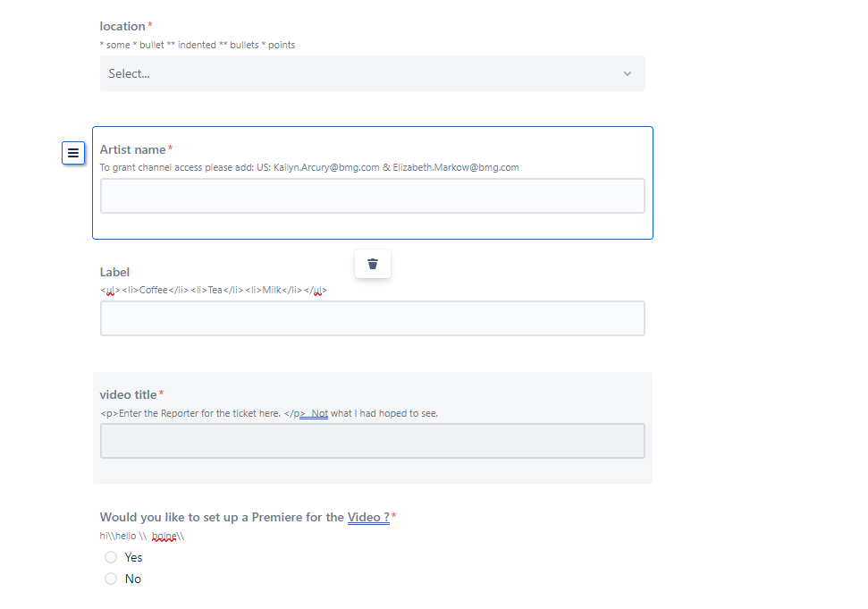Click the Video ? link in the Premiere question
Viewport: 868px width, 609px height.
(x=367, y=517)
